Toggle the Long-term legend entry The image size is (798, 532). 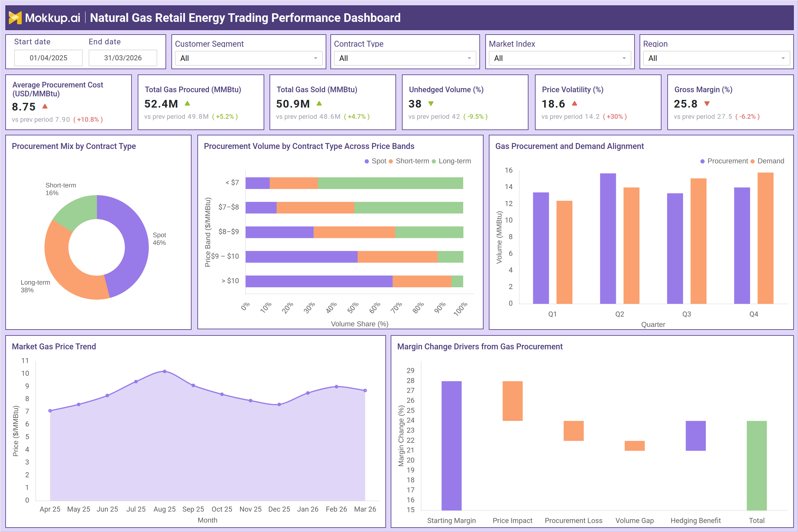click(x=451, y=161)
